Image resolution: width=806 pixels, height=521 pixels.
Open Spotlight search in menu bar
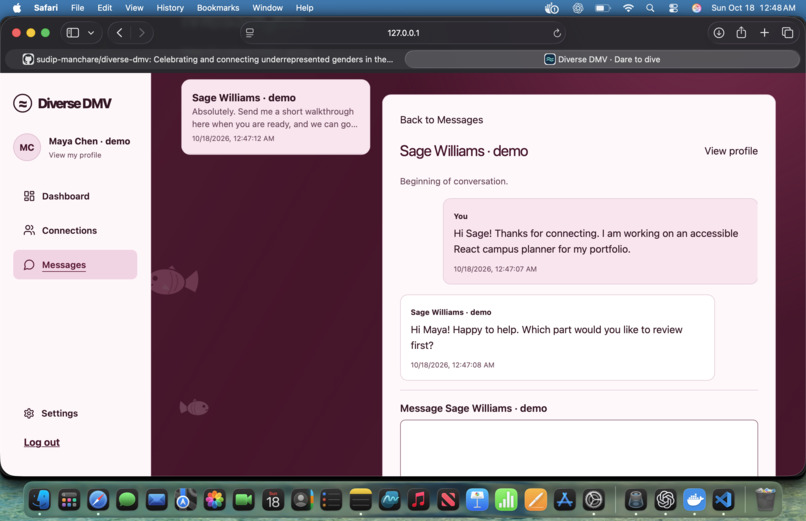(650, 8)
